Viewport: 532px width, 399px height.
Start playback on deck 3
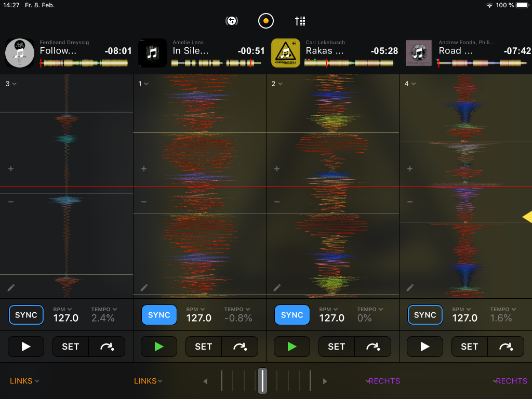click(25, 347)
